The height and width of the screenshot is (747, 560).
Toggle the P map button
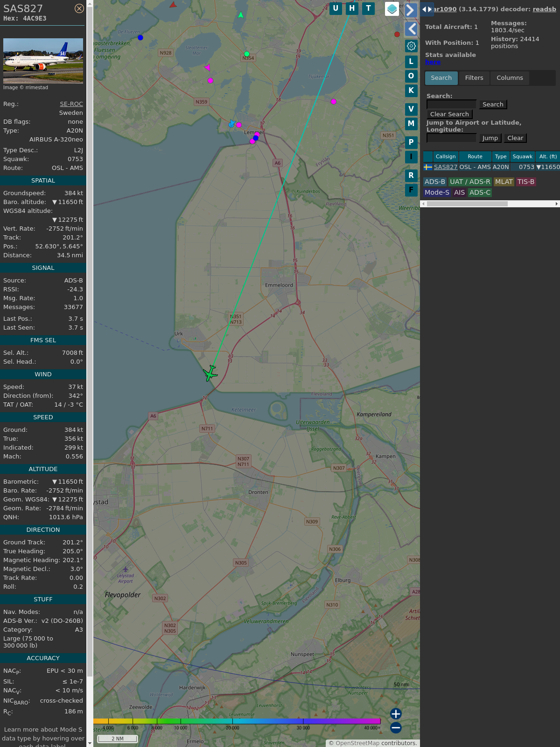[411, 142]
